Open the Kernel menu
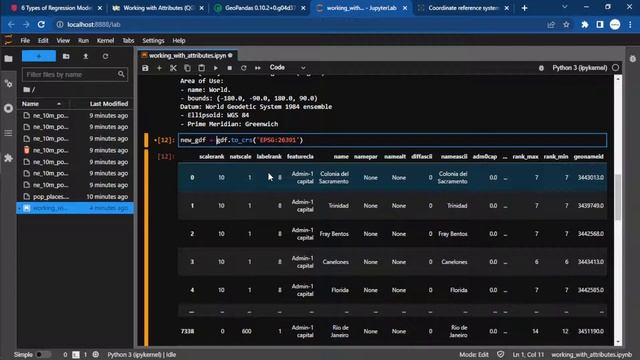The height and width of the screenshot is (360, 640). pos(105,41)
